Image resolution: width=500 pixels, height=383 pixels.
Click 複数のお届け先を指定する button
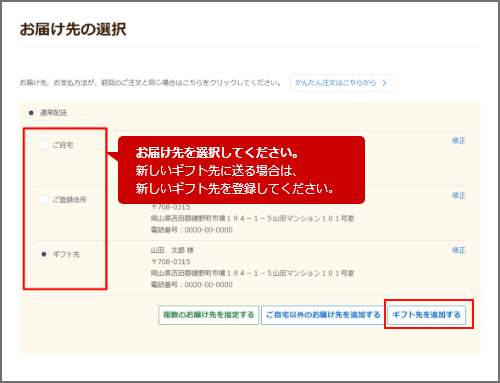pyautogui.click(x=209, y=315)
